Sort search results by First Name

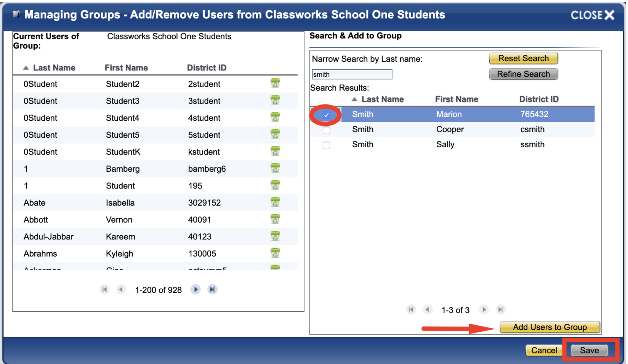(x=457, y=99)
